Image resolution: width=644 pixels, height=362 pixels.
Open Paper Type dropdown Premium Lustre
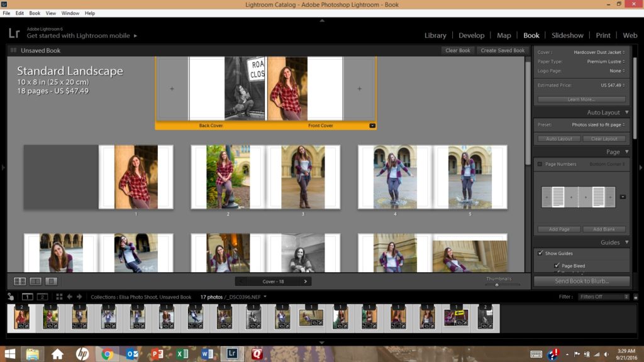coord(606,62)
